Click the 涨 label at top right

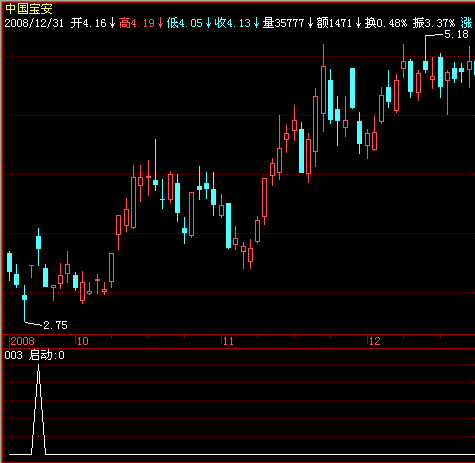[467, 23]
